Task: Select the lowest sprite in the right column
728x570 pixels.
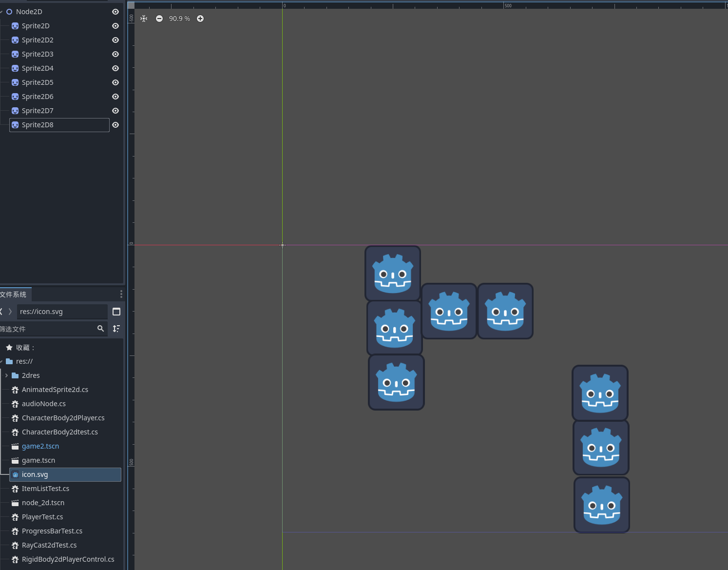Action: click(x=602, y=505)
